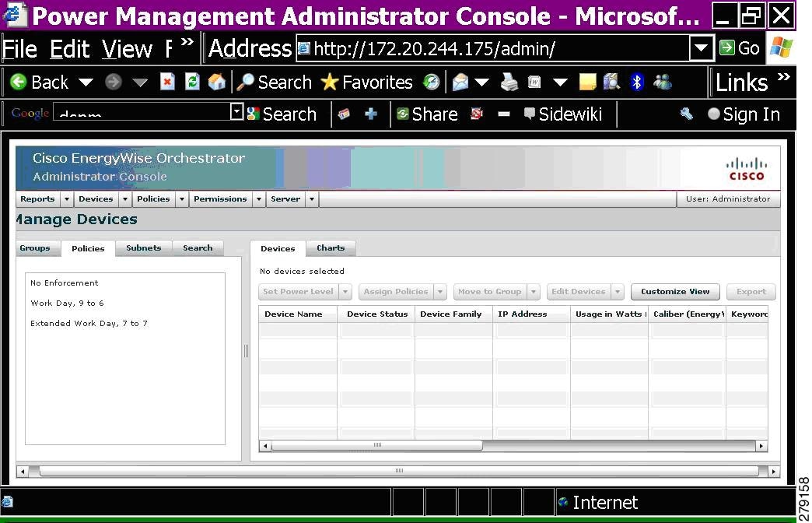
Task: Open the Edit button dropdown arrow
Action: pyautogui.click(x=560, y=82)
